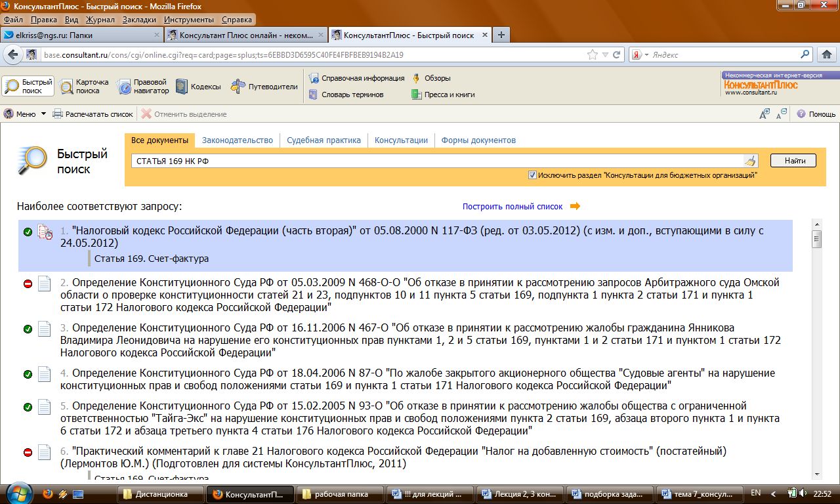Open Закладки menu
Screen dimensions: 840x504
click(x=140, y=20)
